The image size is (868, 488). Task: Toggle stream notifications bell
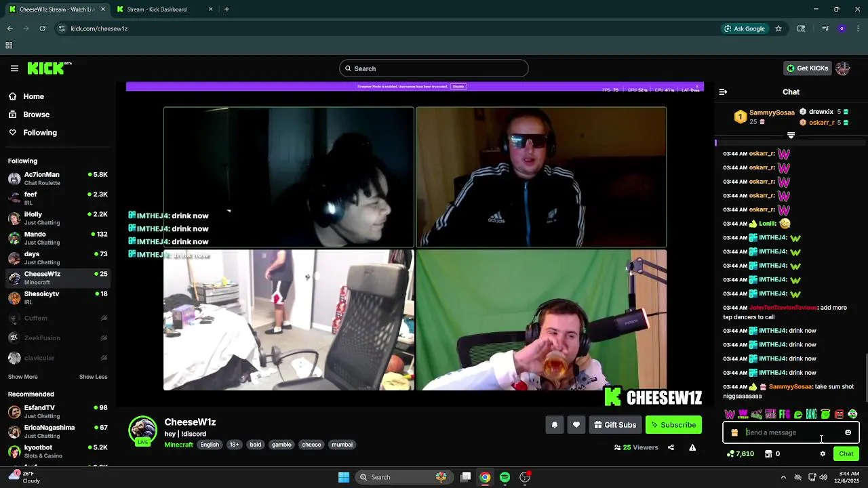[554, 425]
